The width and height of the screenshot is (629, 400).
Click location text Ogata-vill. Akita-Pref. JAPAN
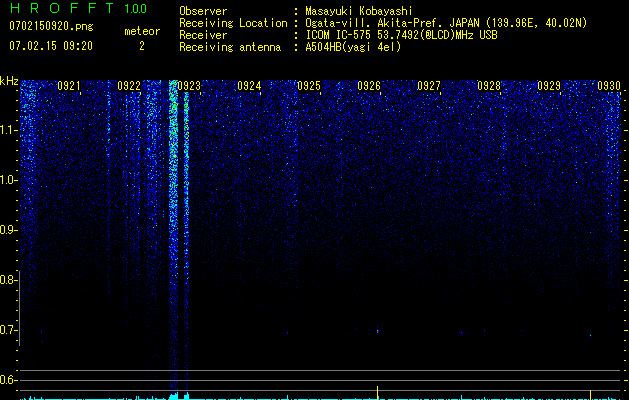tap(392, 23)
